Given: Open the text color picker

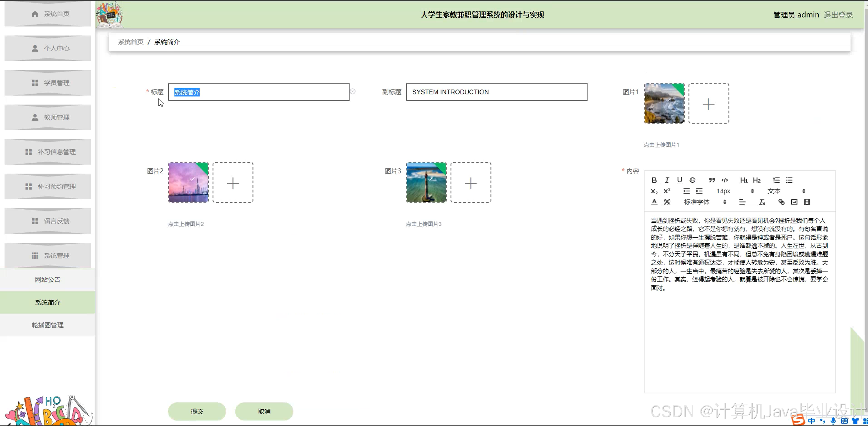Looking at the screenshot, I should [x=654, y=202].
